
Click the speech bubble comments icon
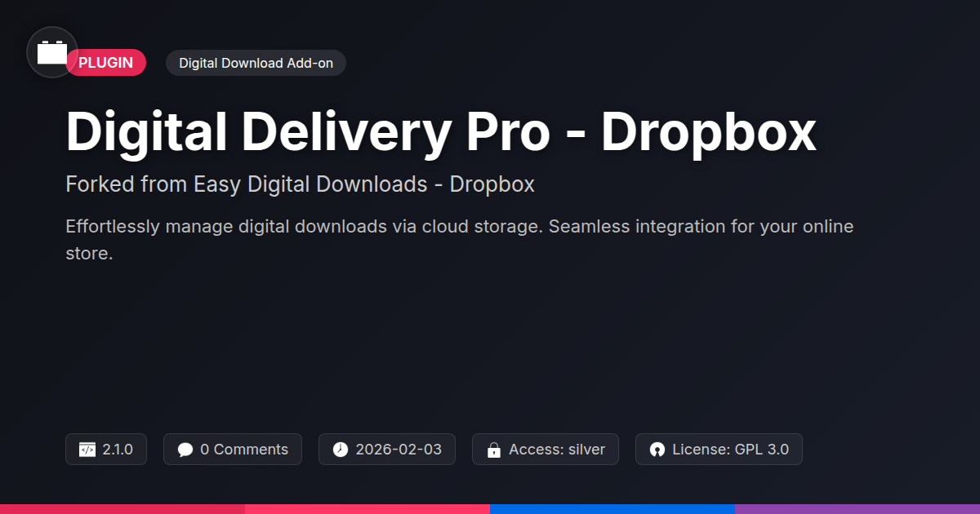click(185, 450)
